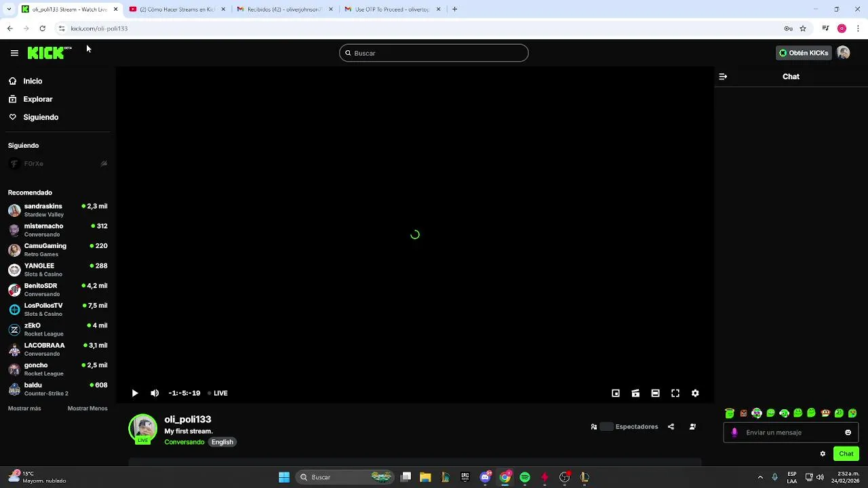Screen dimensions: 868x488
Task: Go back in browser
Action: pyautogui.click(x=9, y=28)
